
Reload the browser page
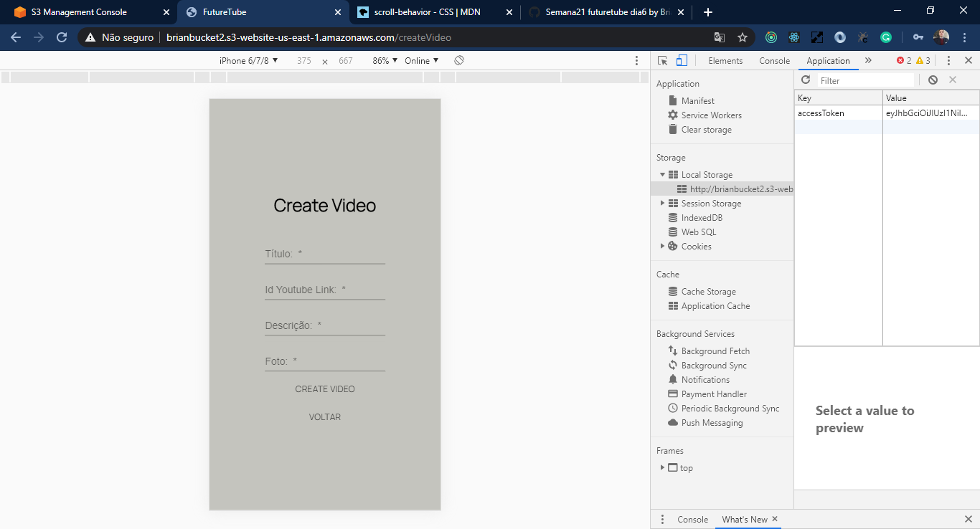[62, 37]
